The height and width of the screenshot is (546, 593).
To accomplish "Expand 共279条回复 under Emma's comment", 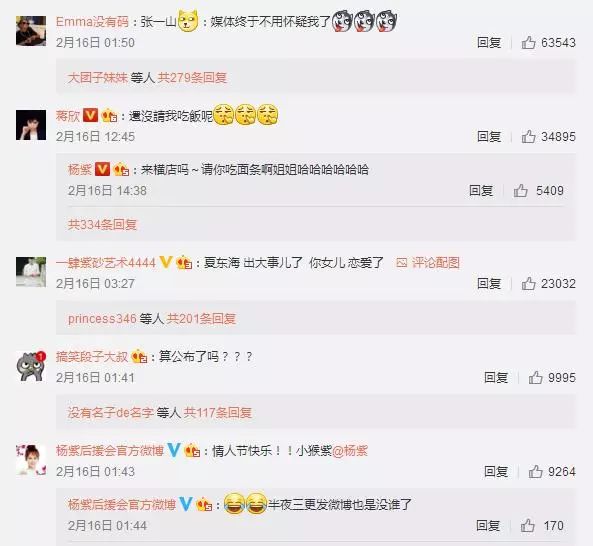I will tap(192, 78).
